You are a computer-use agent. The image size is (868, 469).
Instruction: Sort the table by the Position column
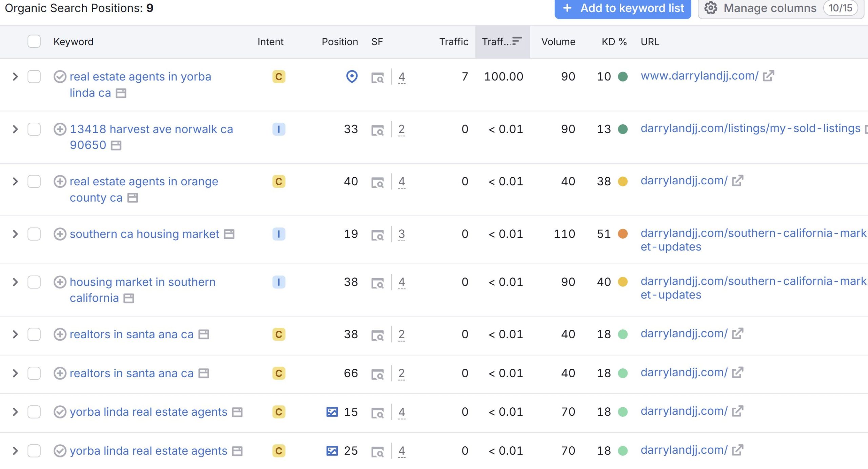[x=339, y=41]
